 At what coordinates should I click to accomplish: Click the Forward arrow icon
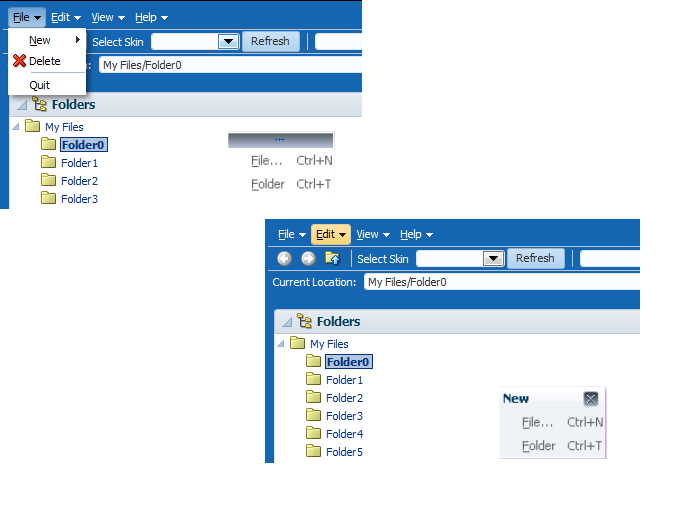tap(308, 259)
